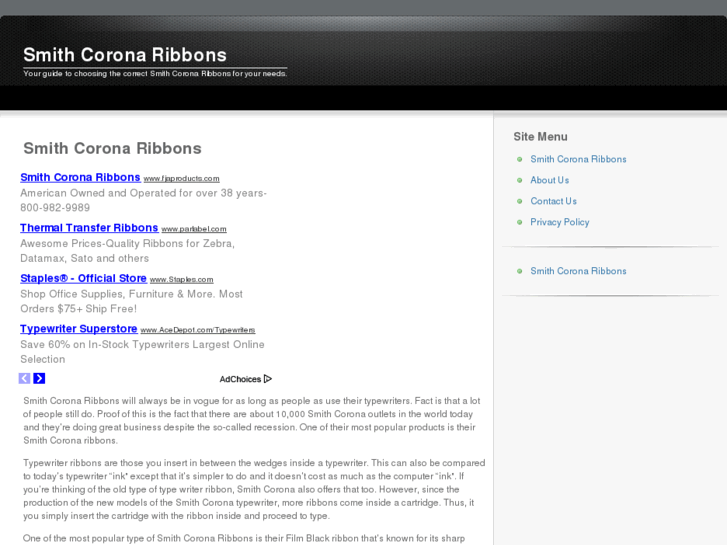Click the AdChoices label

(240, 379)
